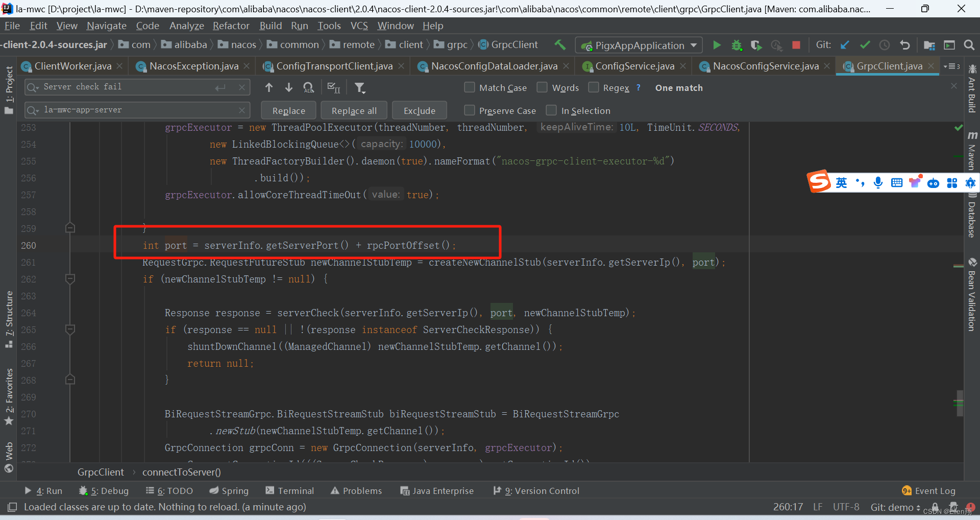
Task: Open search filter funnel icon
Action: pos(360,88)
